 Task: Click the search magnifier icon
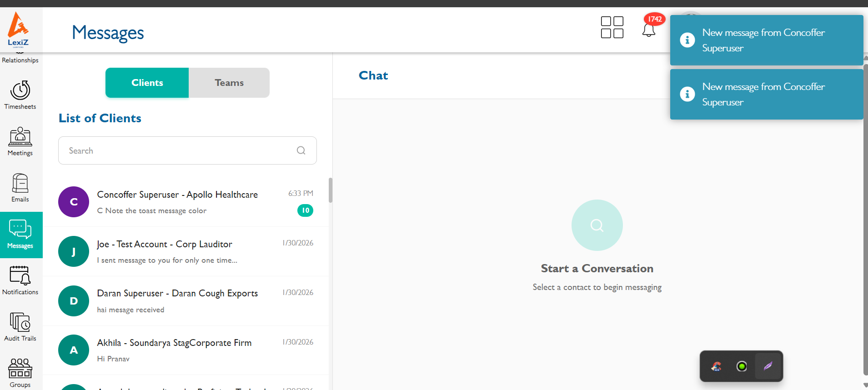coord(301,150)
